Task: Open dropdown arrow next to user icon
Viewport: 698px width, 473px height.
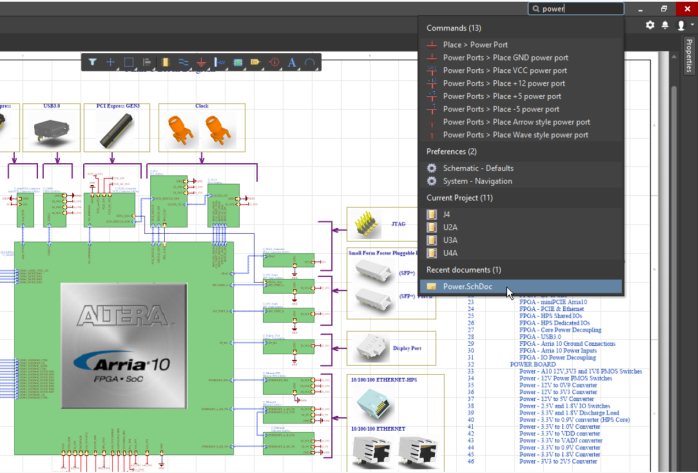Action: click(x=691, y=25)
